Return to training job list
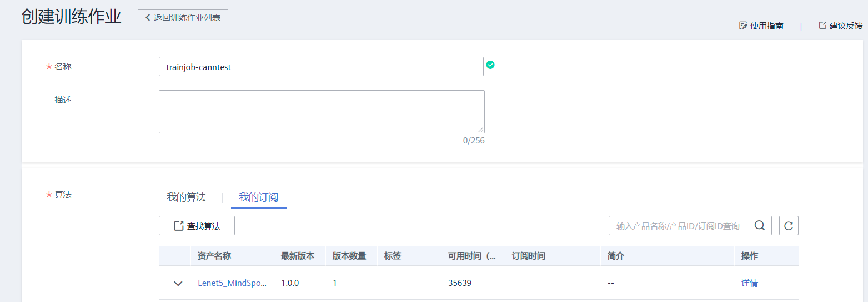The image size is (868, 302). pyautogui.click(x=183, y=18)
